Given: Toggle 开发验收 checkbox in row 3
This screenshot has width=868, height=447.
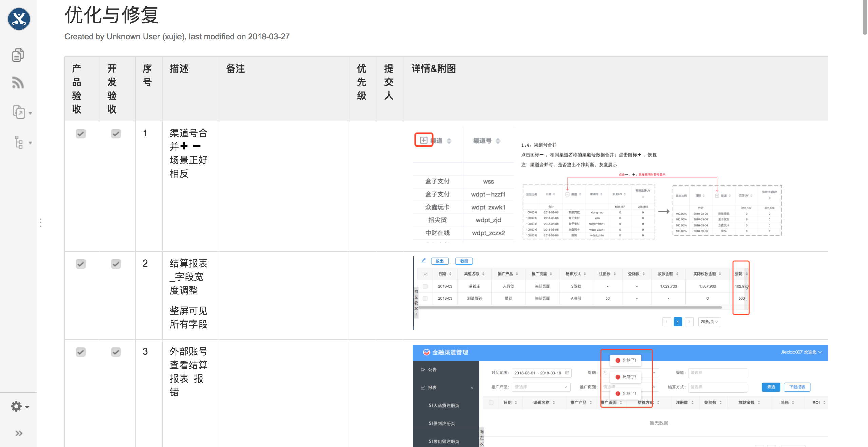Looking at the screenshot, I should point(116,352).
